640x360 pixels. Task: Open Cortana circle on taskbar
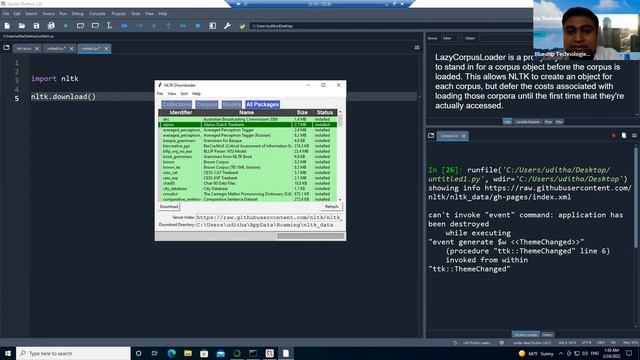pos(138,353)
